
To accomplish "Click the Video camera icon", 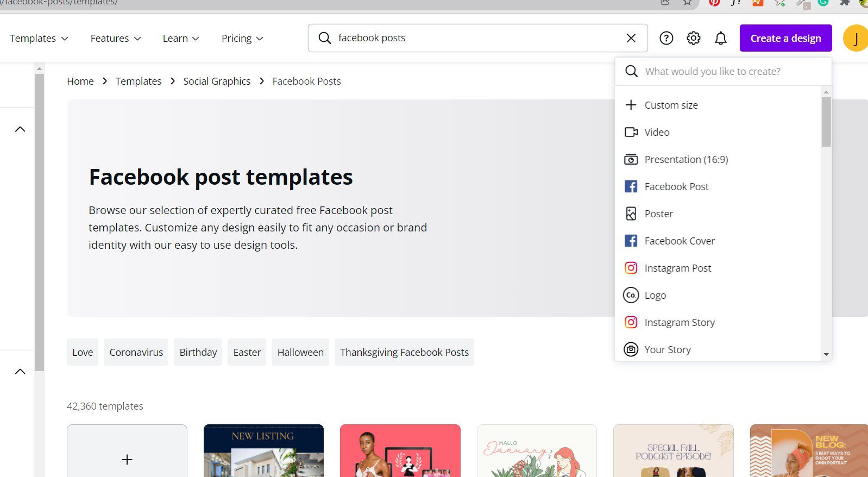I will tap(631, 132).
